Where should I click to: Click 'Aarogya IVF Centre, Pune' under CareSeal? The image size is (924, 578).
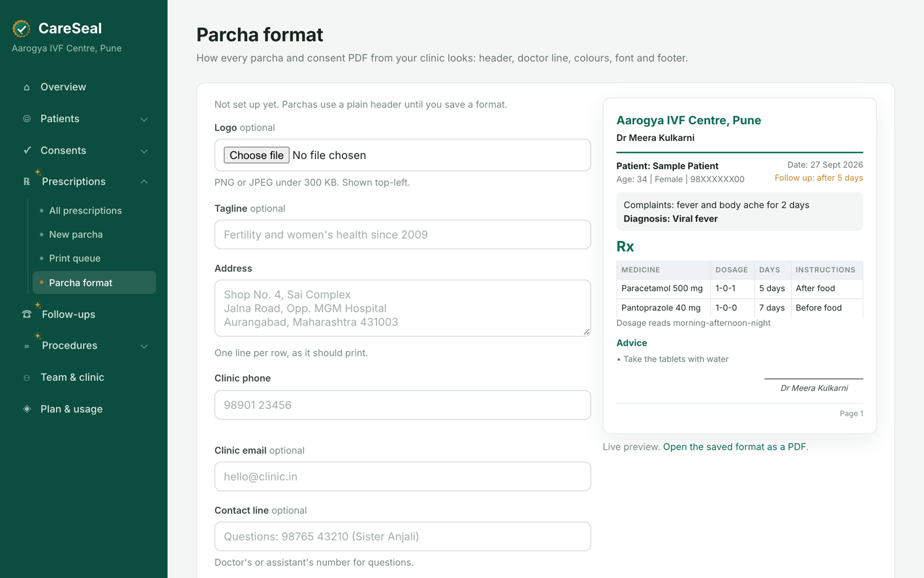coord(66,49)
